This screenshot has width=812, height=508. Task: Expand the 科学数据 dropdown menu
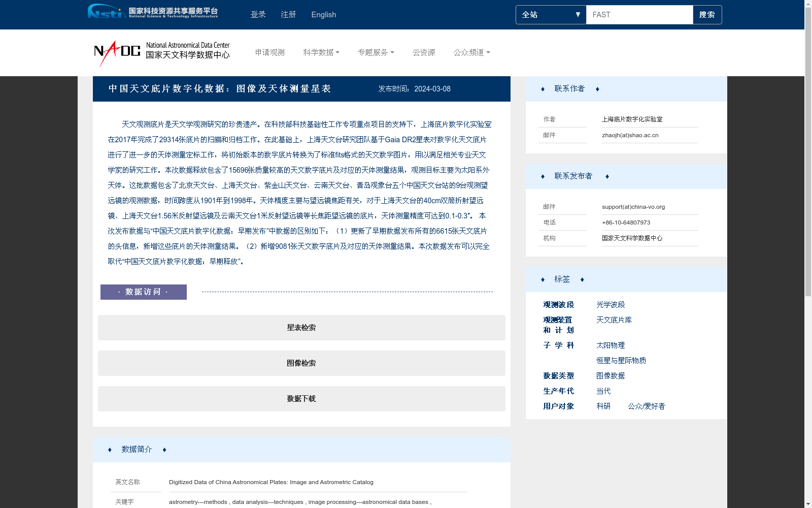coord(321,52)
